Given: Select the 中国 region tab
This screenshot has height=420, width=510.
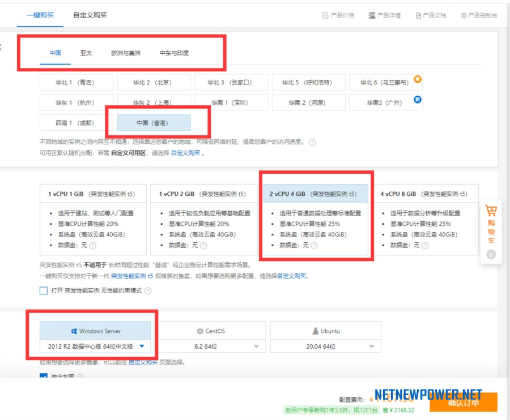Looking at the screenshot, I should coord(56,53).
